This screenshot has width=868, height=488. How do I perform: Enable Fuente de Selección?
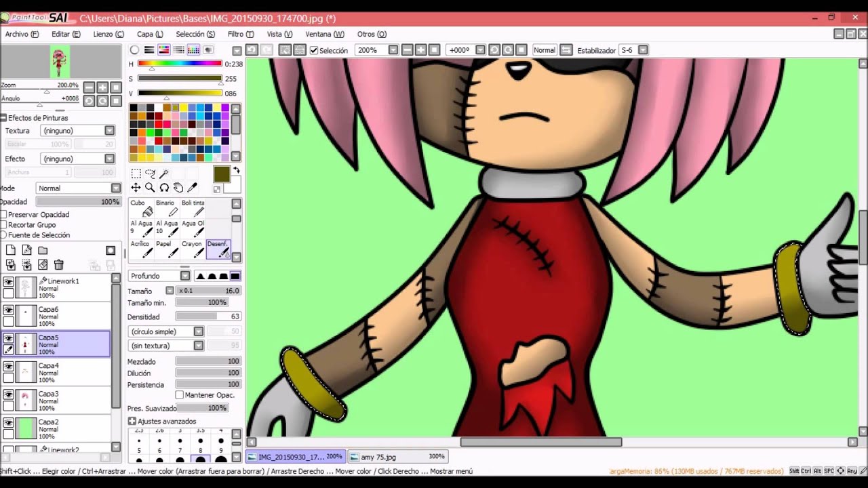tap(3, 235)
